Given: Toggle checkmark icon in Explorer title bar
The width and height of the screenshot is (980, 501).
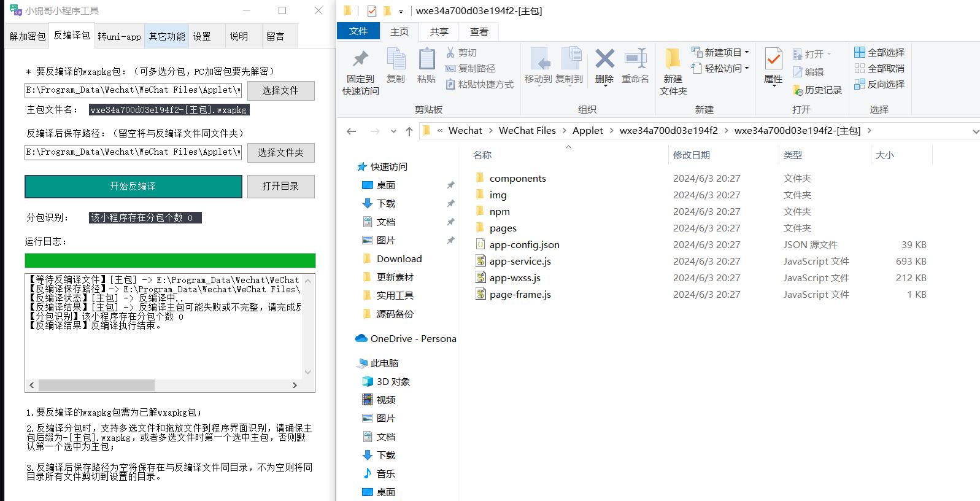Looking at the screenshot, I should (372, 11).
